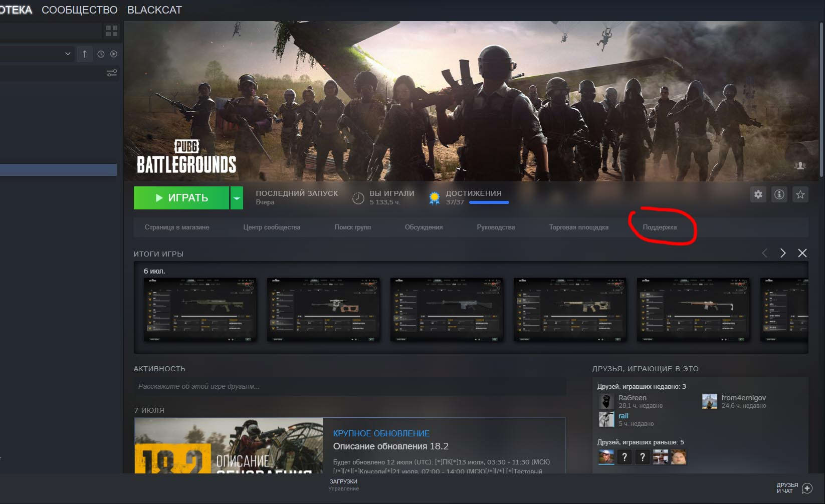Open from4ernigov friend profile
This screenshot has height=504, width=825.
(744, 398)
